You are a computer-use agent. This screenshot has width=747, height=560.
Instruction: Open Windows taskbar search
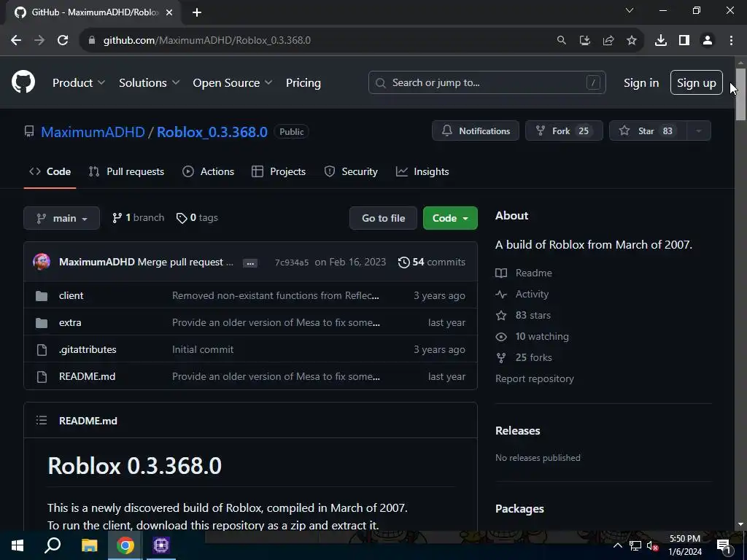click(x=53, y=545)
